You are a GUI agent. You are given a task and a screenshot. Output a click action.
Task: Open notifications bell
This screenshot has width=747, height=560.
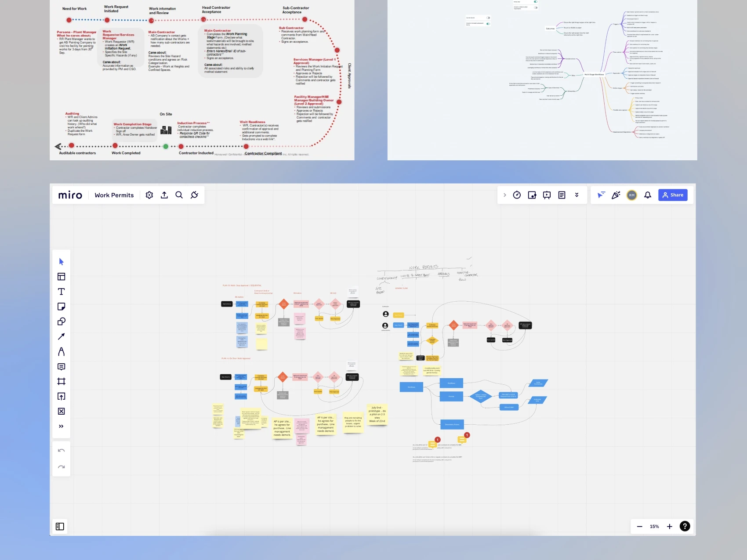tap(647, 195)
